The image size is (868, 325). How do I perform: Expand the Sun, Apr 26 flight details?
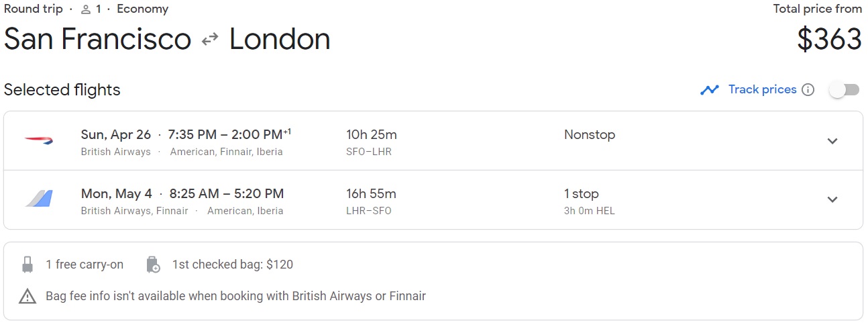click(832, 141)
